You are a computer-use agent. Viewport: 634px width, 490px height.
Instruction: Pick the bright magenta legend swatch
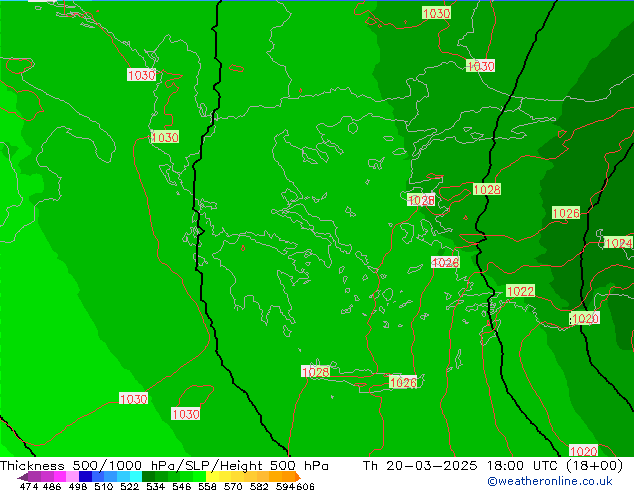click(x=59, y=477)
